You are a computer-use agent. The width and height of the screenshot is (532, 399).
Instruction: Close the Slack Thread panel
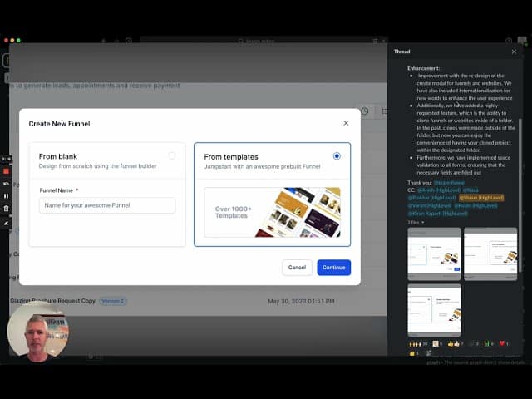514,52
